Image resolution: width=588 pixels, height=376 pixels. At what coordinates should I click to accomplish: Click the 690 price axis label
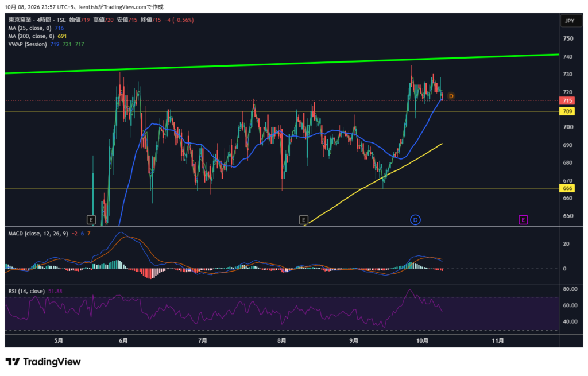(x=568, y=145)
